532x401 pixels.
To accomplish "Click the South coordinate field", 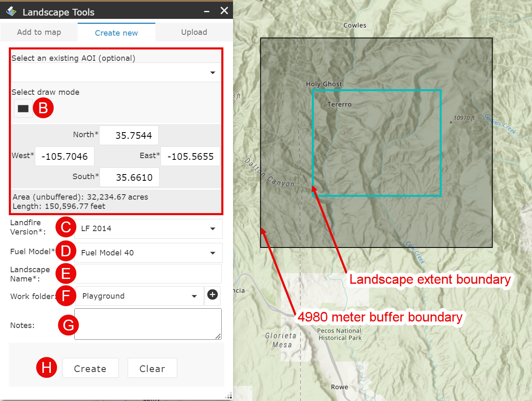I will click(129, 177).
